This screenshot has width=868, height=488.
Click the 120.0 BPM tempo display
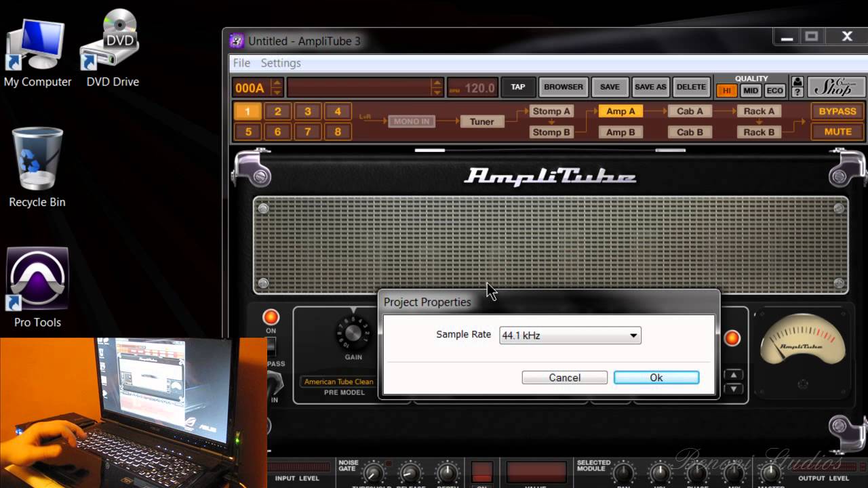tap(473, 88)
